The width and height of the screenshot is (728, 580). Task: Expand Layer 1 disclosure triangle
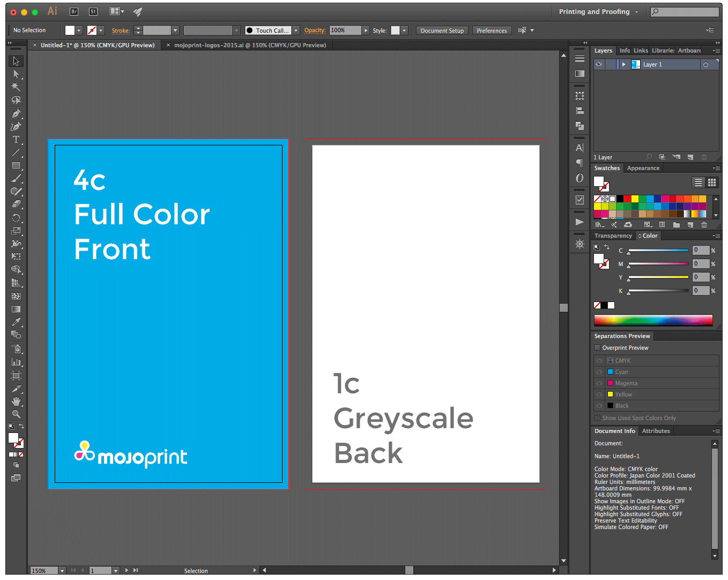[x=623, y=64]
